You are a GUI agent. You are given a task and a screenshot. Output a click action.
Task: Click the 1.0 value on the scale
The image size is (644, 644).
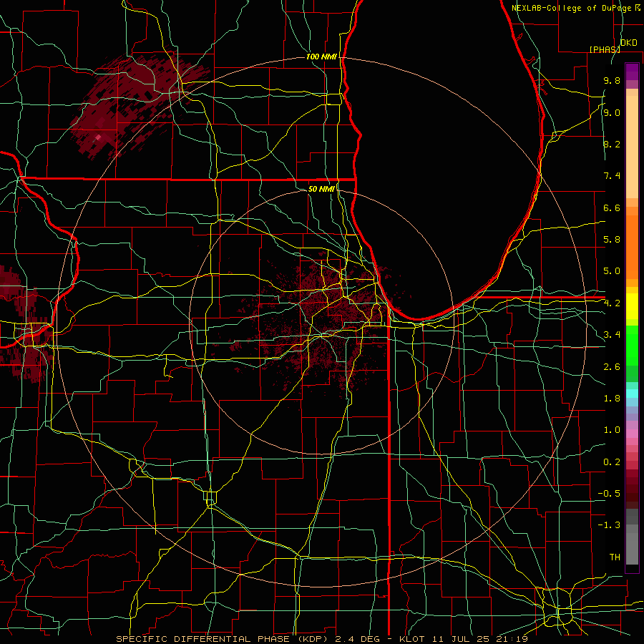coord(612,430)
